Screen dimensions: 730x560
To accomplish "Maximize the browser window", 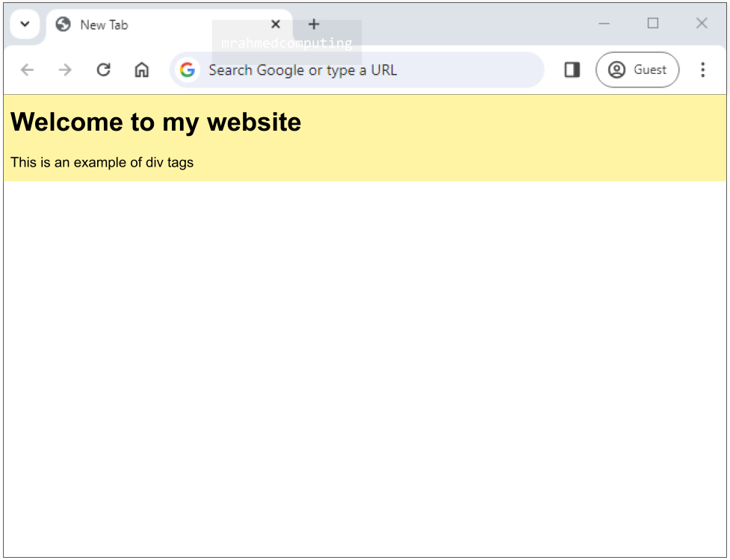I will point(653,23).
